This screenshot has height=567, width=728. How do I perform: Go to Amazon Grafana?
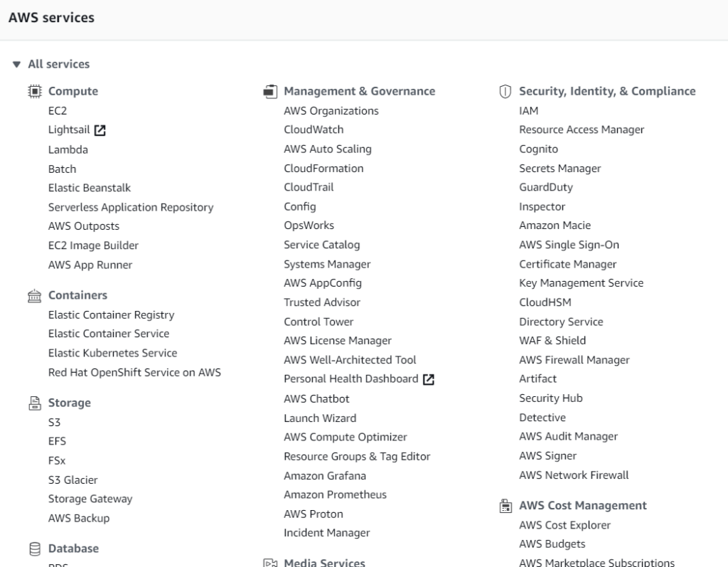point(325,476)
